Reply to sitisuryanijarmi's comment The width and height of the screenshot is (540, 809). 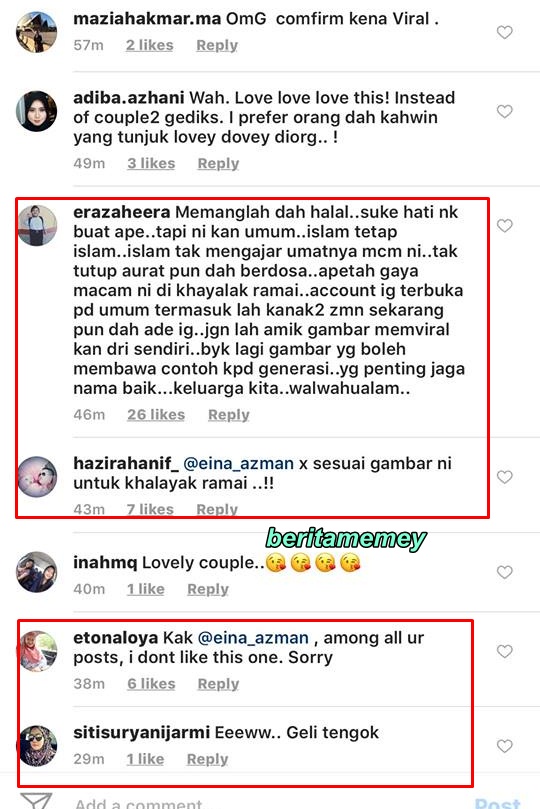(207, 759)
